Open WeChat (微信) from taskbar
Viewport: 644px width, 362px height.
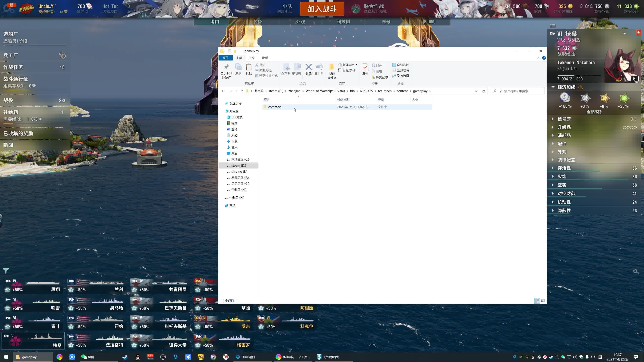click(x=88, y=357)
